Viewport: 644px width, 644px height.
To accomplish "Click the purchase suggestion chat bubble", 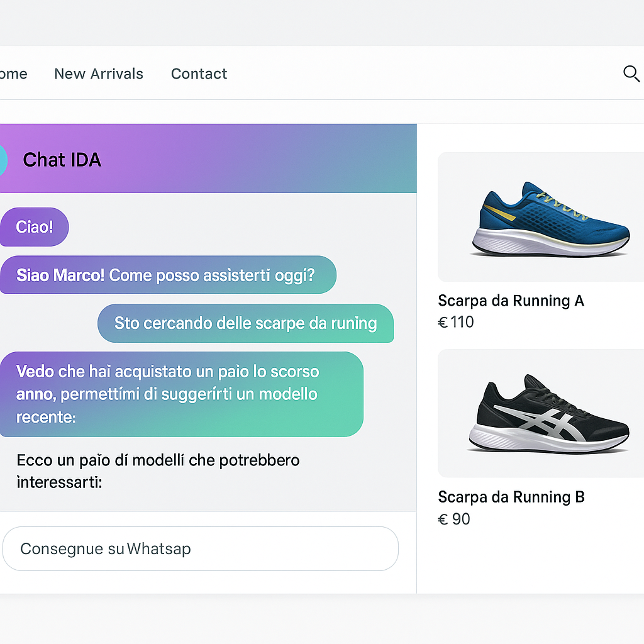I will (181, 394).
